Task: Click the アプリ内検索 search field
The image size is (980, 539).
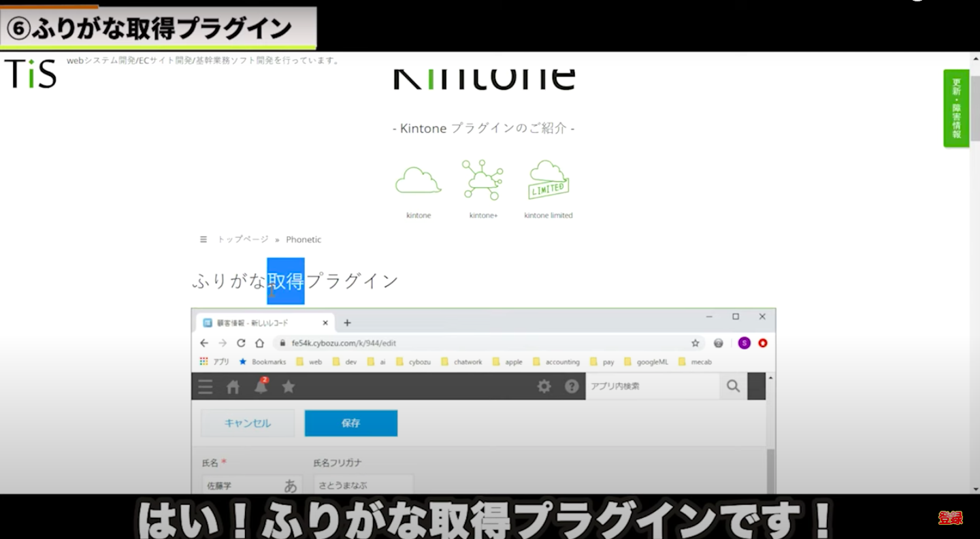Action: point(651,386)
